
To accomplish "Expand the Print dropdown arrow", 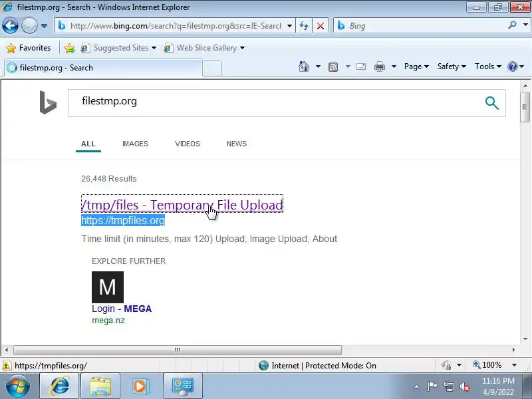I will (x=394, y=66).
